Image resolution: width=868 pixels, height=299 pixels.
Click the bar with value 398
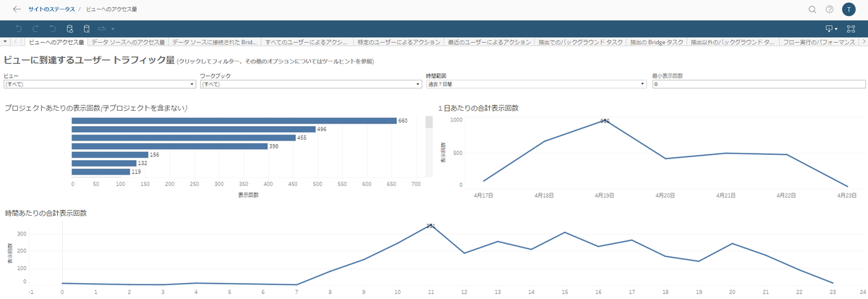[170, 146]
